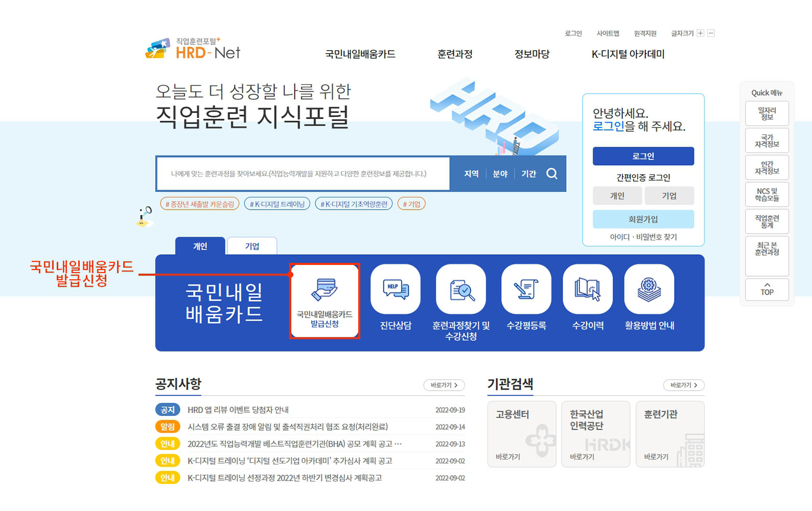812x511 pixels.
Task: Click the #중장년 새출발 카운슬링 tag
Action: point(200,204)
